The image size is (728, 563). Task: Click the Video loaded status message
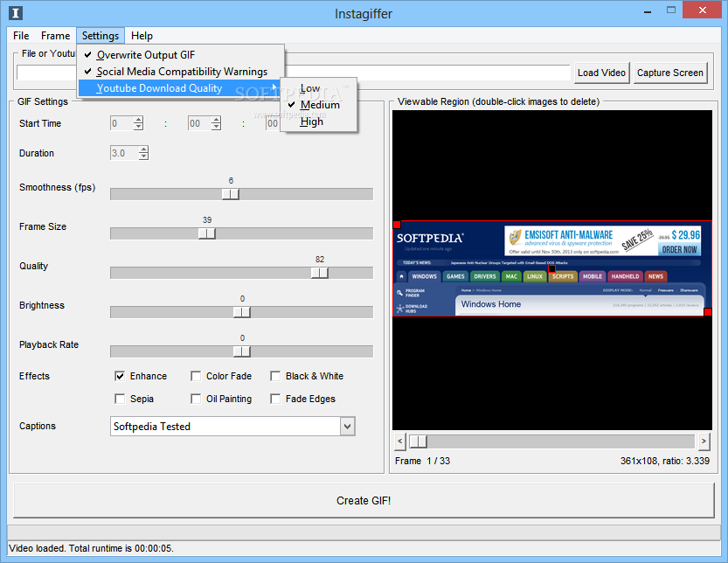coord(91,549)
